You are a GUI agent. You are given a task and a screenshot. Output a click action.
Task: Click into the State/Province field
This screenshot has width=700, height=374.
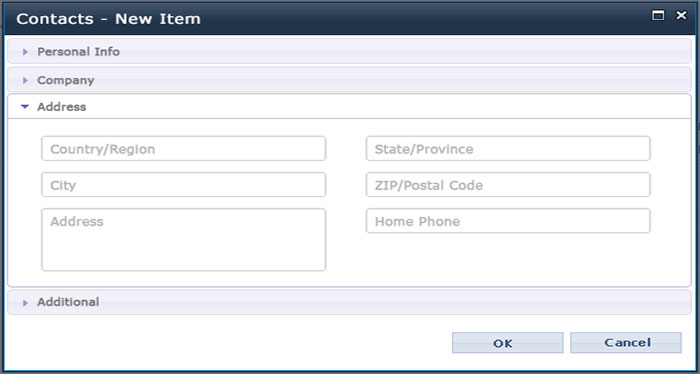click(508, 149)
